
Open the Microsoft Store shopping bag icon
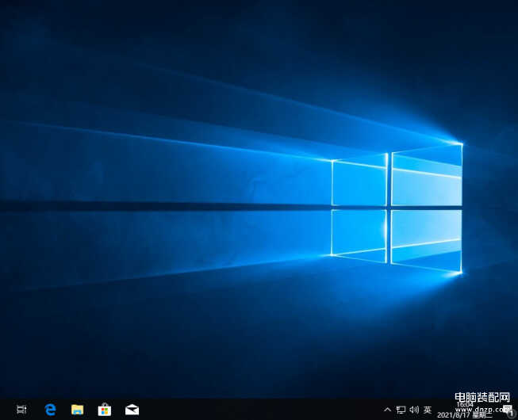(x=104, y=410)
